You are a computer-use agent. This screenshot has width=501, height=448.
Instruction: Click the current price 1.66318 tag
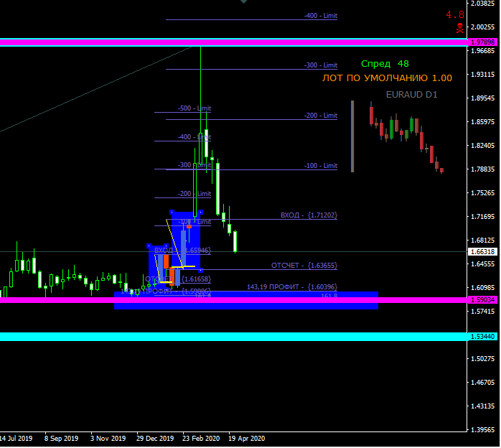click(483, 252)
